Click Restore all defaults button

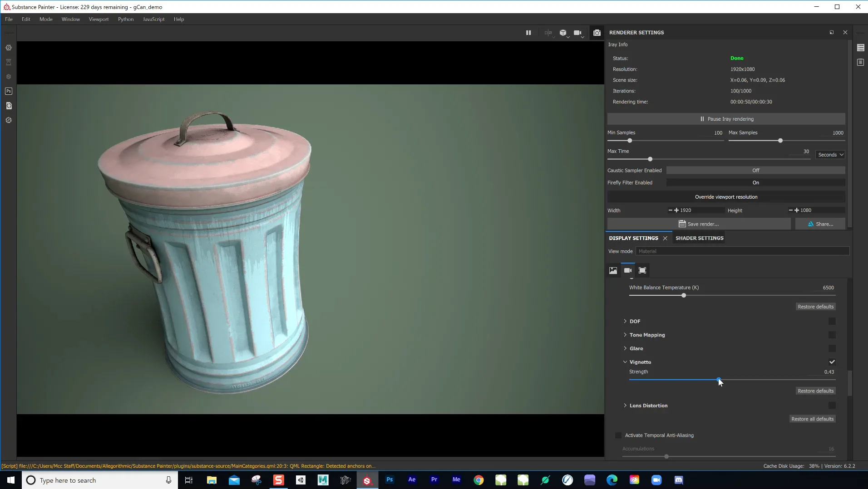point(813,419)
